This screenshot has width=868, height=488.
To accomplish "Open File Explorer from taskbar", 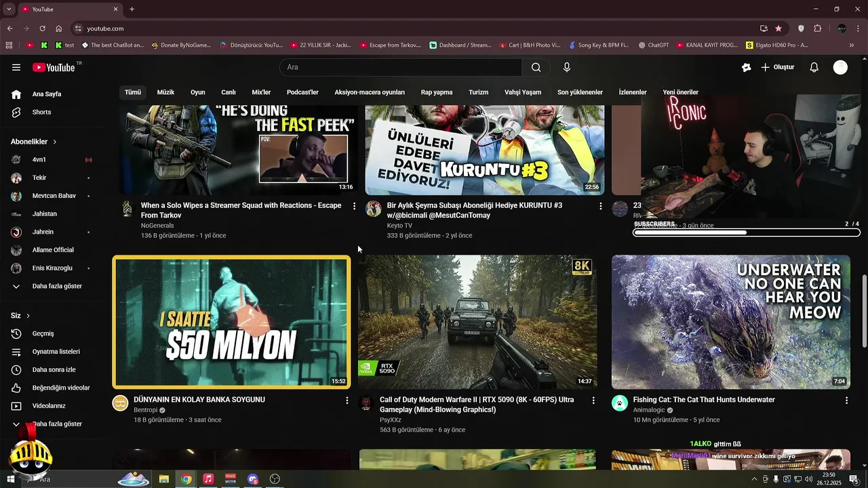I will pyautogui.click(x=163, y=479).
